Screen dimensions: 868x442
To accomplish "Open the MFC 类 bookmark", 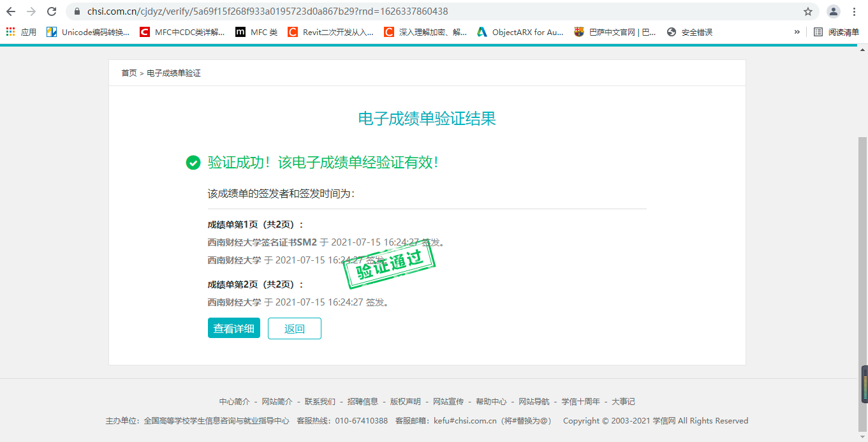I will tap(256, 32).
